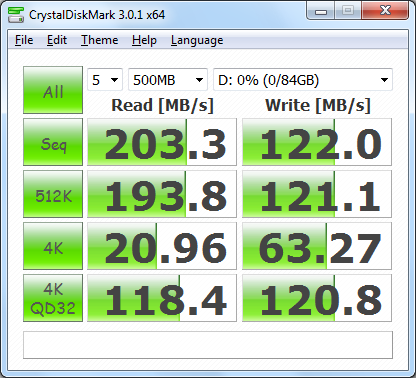Click the 4K write result 63.27
This screenshot has height=378, width=416.
point(317,246)
